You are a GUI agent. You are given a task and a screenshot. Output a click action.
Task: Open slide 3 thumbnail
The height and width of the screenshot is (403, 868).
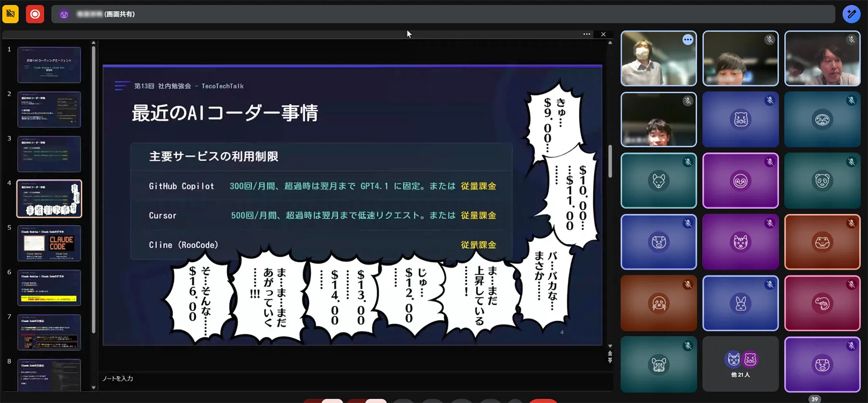click(x=49, y=154)
